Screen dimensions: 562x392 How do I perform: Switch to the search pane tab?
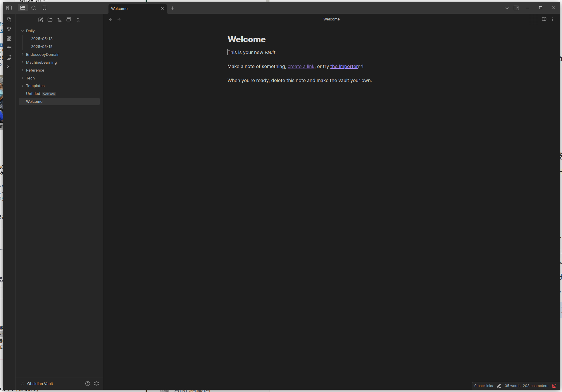click(x=34, y=8)
